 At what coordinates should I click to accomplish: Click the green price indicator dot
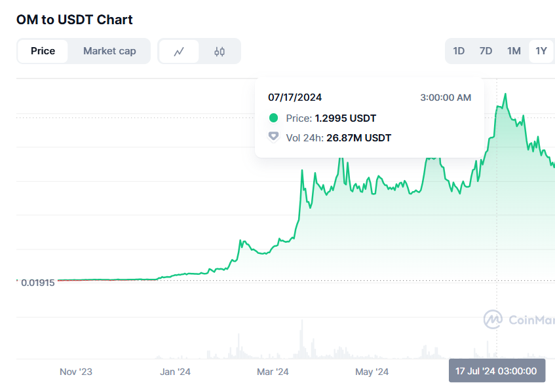tap(273, 118)
